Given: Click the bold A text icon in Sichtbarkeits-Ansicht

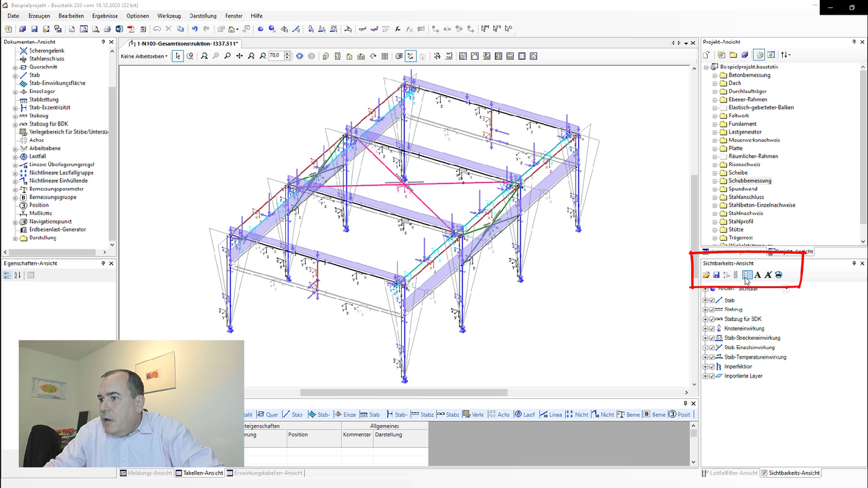Looking at the screenshot, I should 757,275.
